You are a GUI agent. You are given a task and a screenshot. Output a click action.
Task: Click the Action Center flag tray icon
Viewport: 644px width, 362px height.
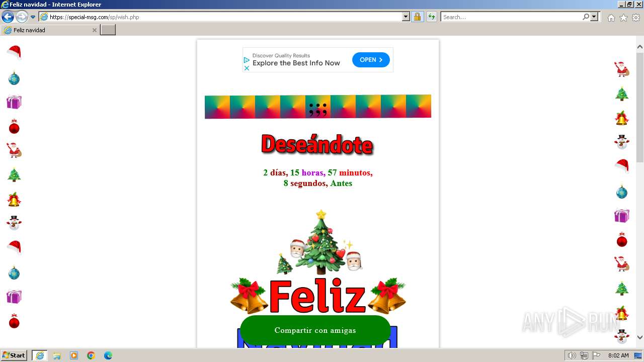(x=596, y=355)
